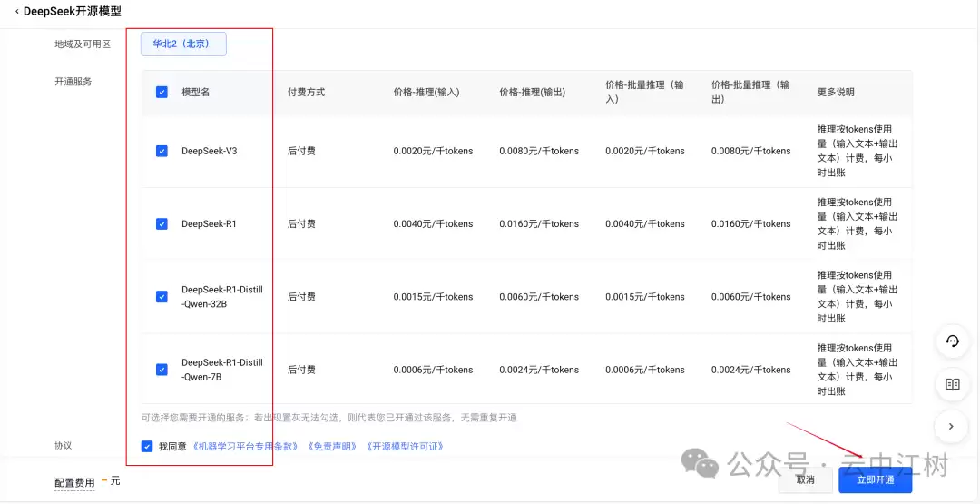Image resolution: width=980 pixels, height=504 pixels.
Task: Click the 价格-批量推理（输出）column header
Action: (x=750, y=92)
